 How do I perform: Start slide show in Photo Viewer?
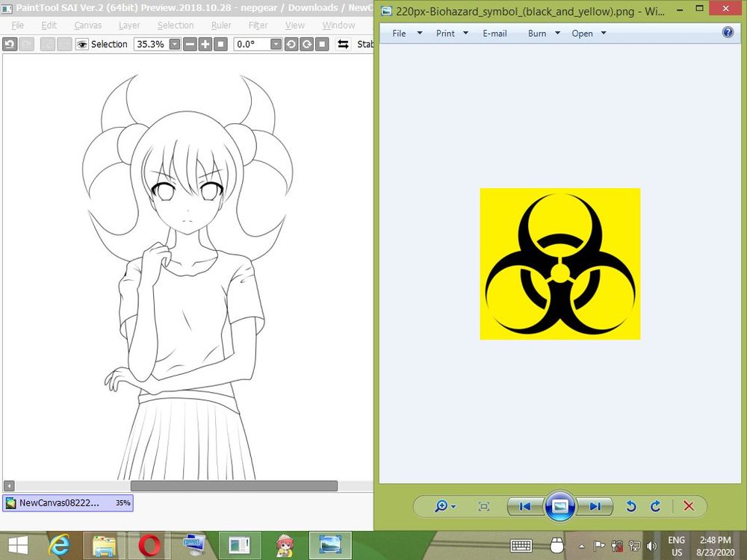pos(560,506)
